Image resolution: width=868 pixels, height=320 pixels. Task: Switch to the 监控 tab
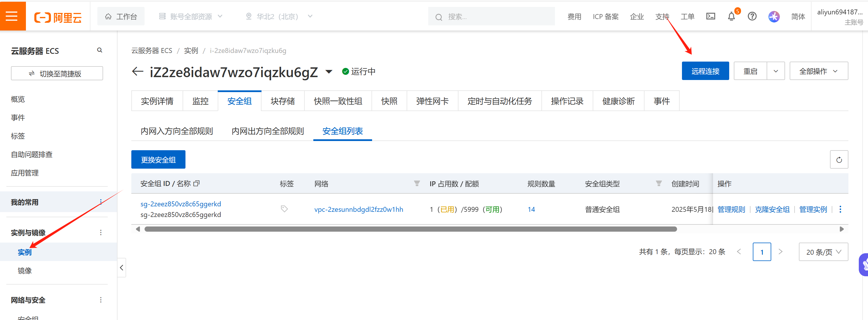click(200, 101)
